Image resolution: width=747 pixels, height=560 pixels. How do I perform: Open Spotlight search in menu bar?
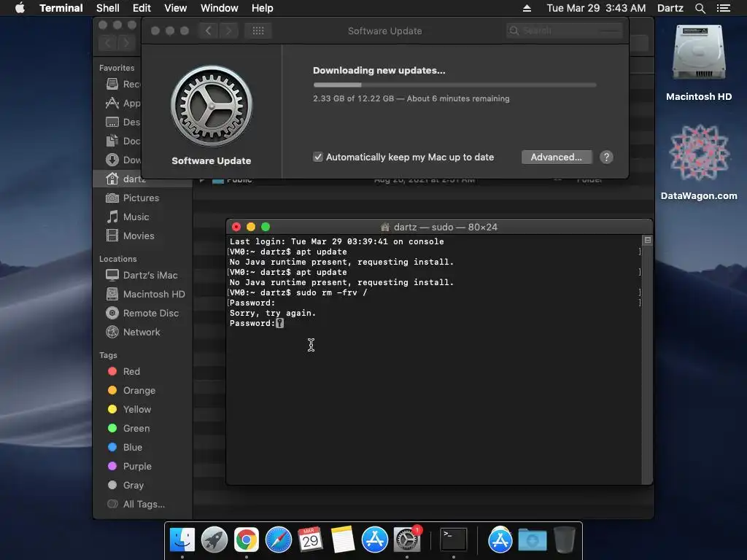tap(700, 8)
